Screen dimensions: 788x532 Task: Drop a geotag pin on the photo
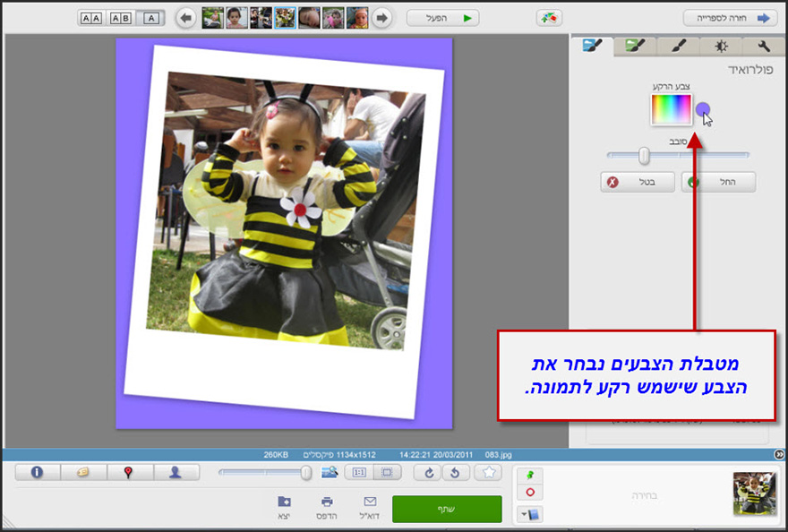click(x=130, y=472)
